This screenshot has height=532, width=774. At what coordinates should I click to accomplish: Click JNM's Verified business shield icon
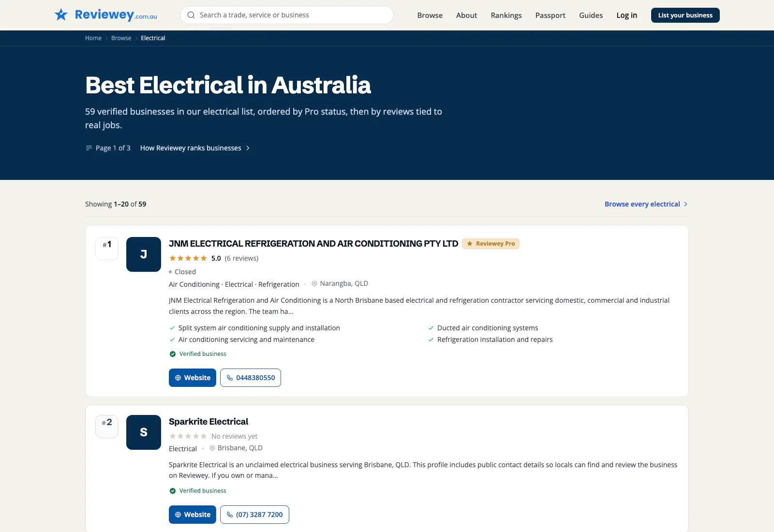(x=173, y=354)
